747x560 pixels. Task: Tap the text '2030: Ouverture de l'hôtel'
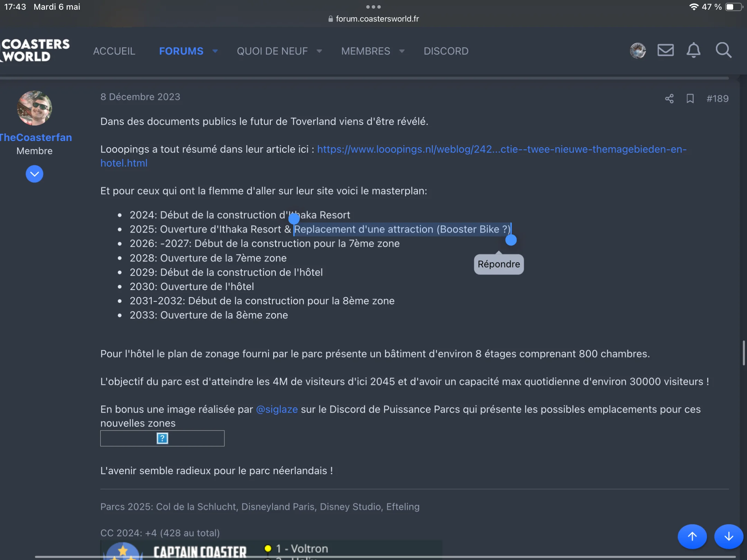click(192, 287)
